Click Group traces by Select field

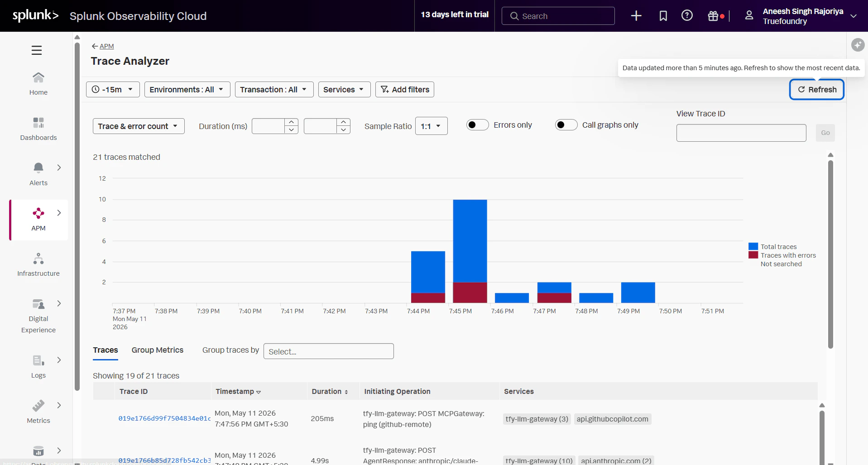[329, 351]
